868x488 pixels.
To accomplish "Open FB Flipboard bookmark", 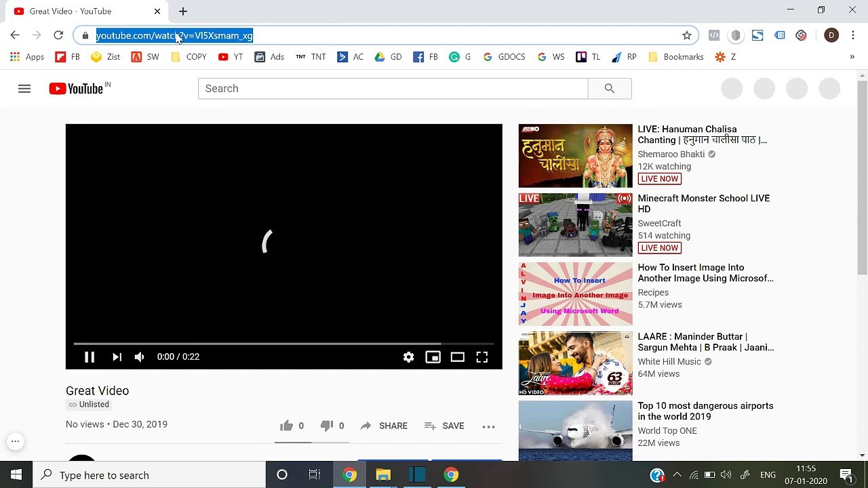I will click(x=67, y=57).
